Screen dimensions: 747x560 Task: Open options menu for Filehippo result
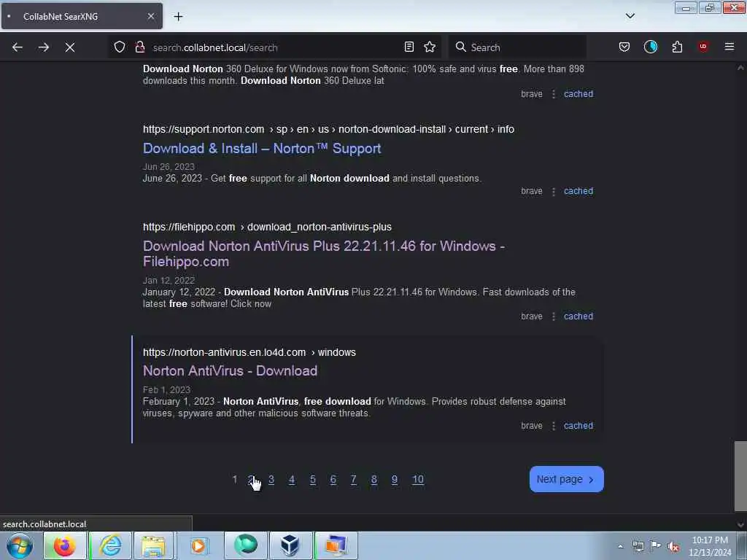click(553, 316)
